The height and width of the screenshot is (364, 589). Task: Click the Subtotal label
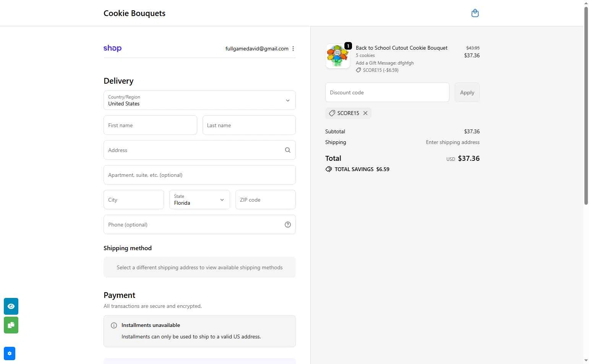pyautogui.click(x=335, y=131)
